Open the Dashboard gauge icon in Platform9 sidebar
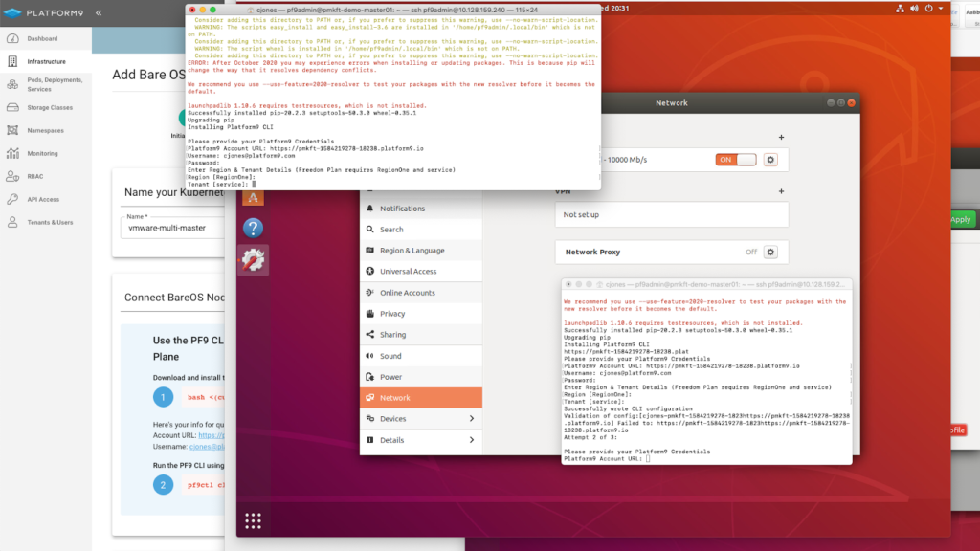Viewport: 980px width, 551px height. [x=14, y=39]
